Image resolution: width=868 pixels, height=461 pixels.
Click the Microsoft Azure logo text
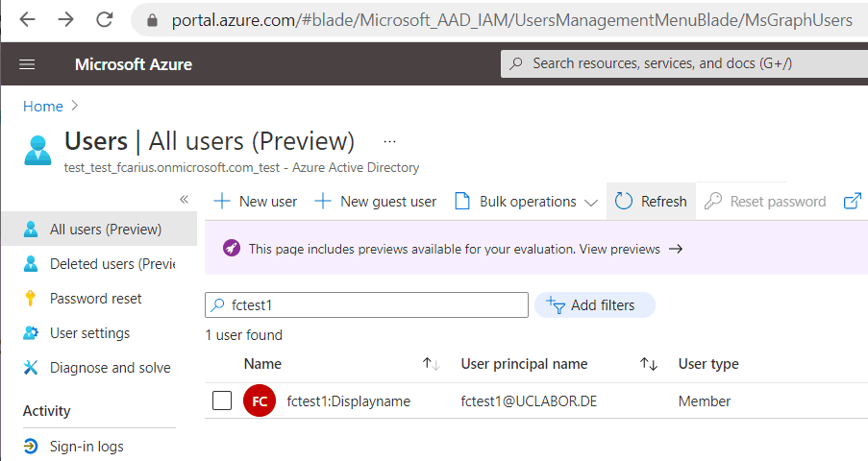coord(134,64)
